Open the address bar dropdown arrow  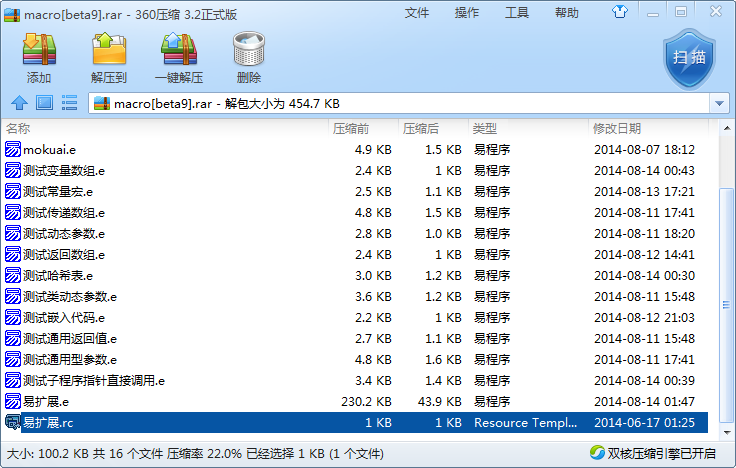click(x=719, y=103)
